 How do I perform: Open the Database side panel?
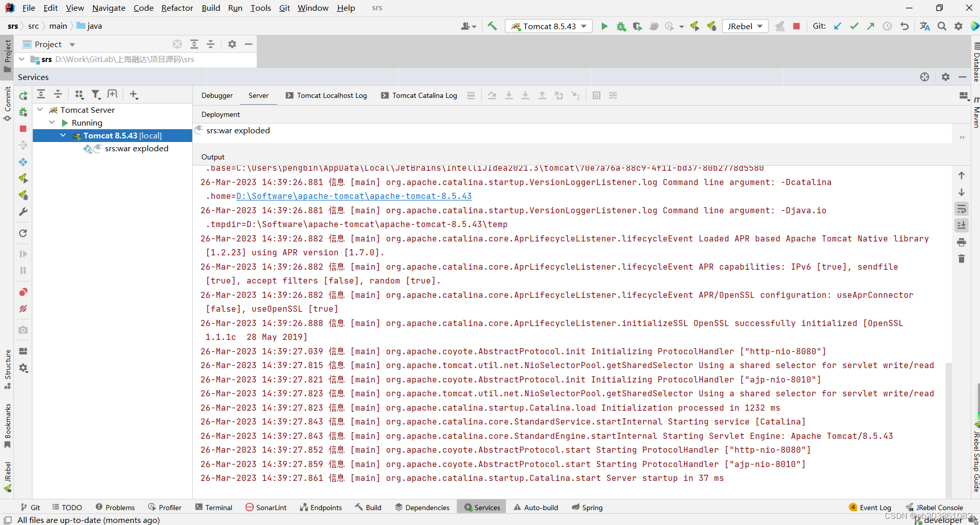pos(976,63)
